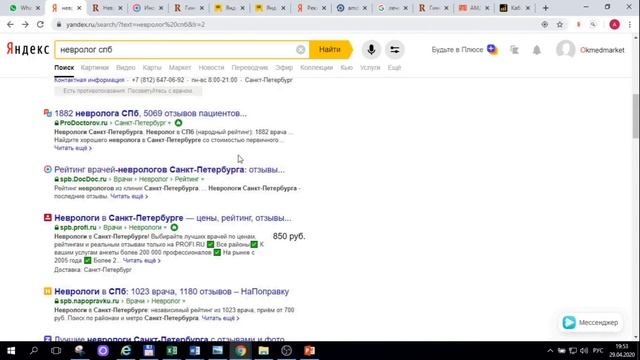Viewport: 640px width, 360px height.
Task: Open the Услуги tab
Action: 370,68
